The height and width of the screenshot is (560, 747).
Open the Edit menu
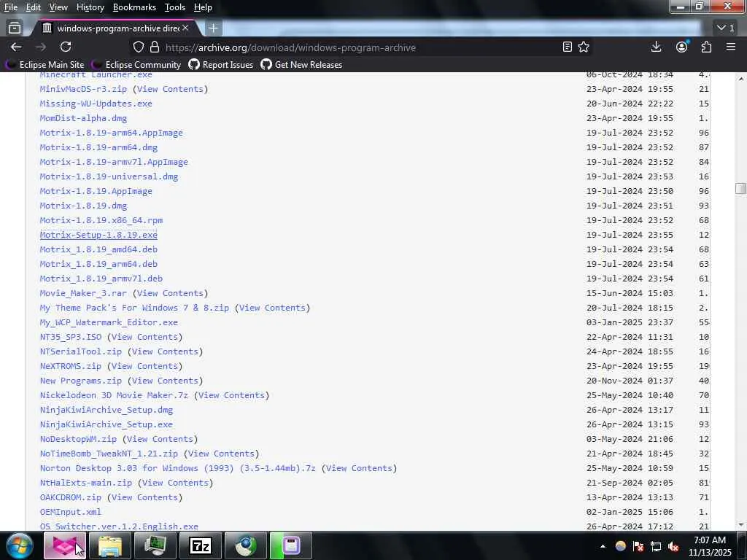pyautogui.click(x=34, y=7)
